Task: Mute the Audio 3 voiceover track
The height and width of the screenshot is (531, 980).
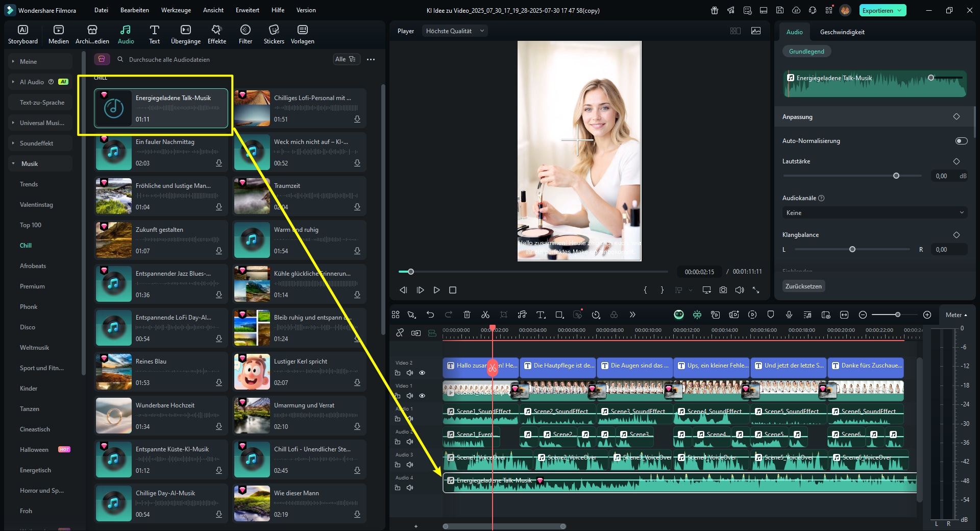Action: (410, 465)
